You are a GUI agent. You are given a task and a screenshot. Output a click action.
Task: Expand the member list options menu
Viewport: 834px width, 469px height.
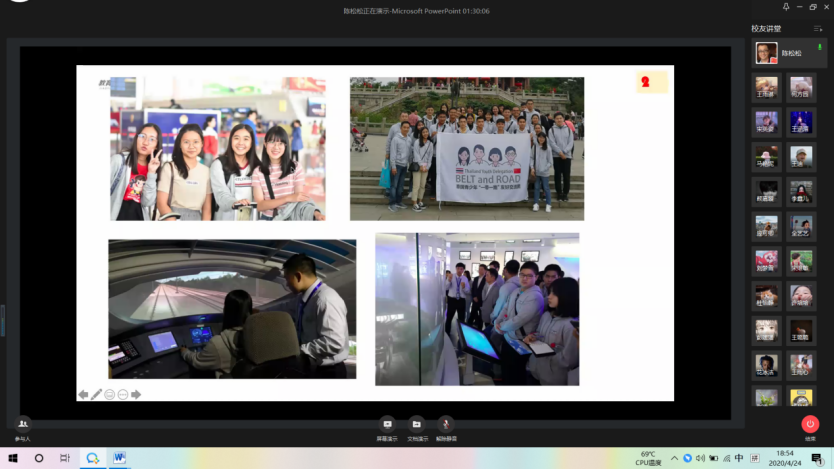[818, 29]
